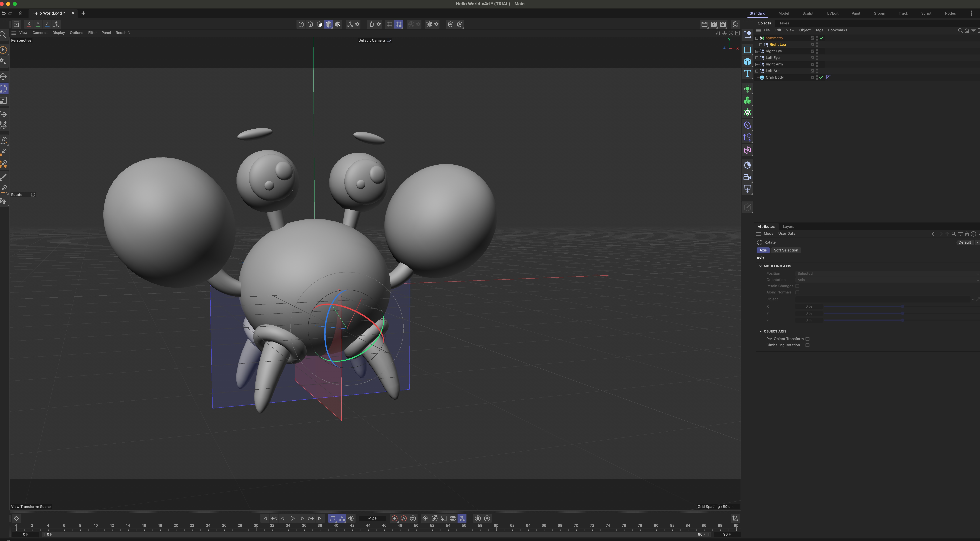Screen dimensions: 980x541
Task: Open Render Settings icon
Action: click(723, 24)
